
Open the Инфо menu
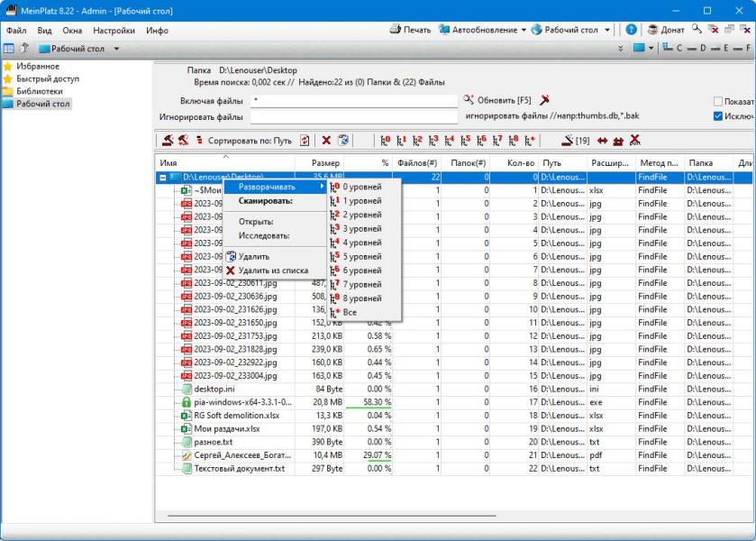[x=157, y=31]
